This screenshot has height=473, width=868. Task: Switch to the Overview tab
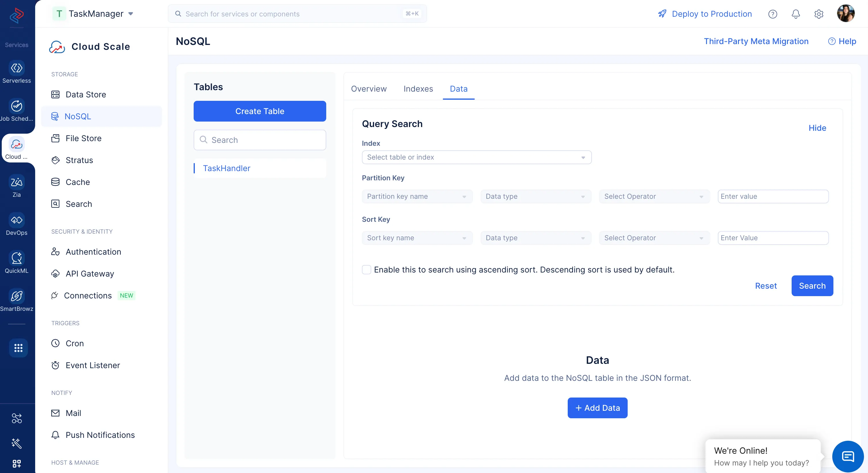tap(369, 89)
